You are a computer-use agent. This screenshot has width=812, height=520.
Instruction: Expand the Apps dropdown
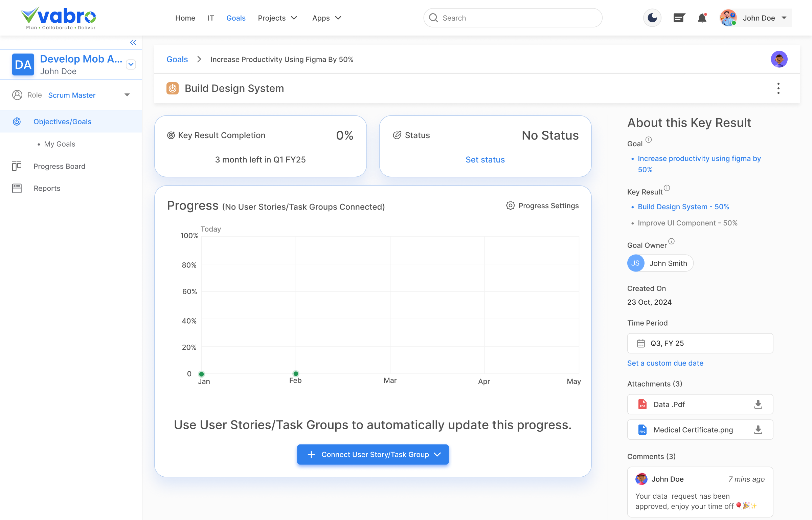[326, 18]
